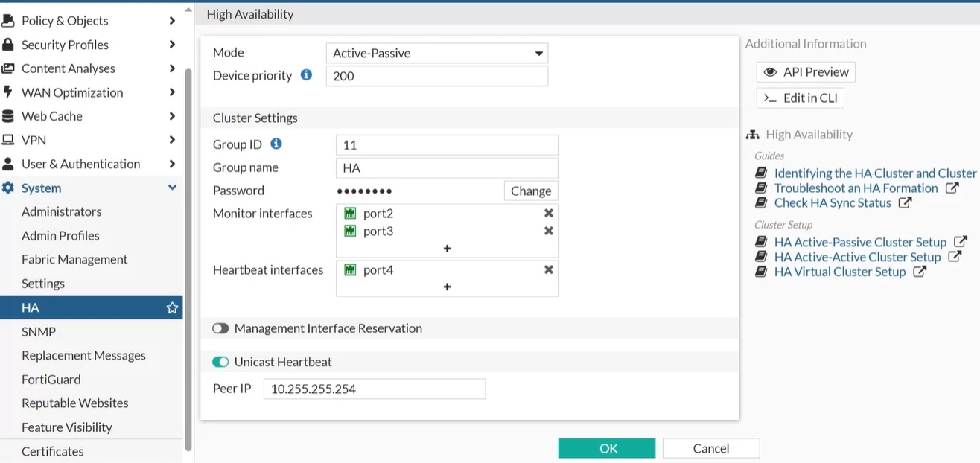The image size is (980, 463).
Task: Expand the VPN menu chevron
Action: (x=172, y=140)
